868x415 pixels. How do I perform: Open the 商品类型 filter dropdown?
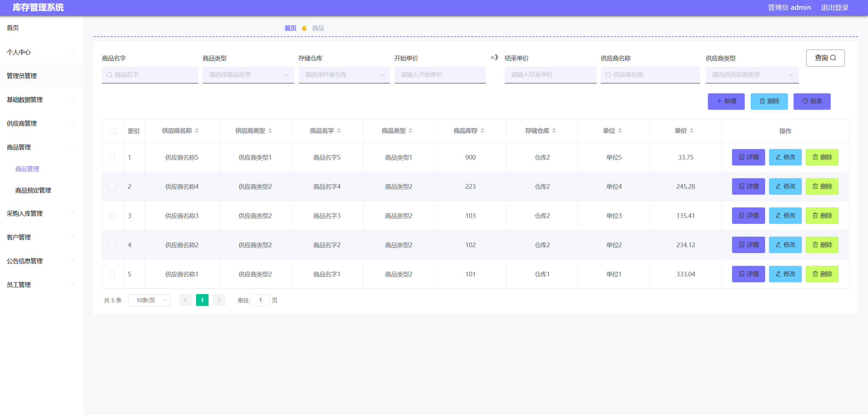click(248, 75)
